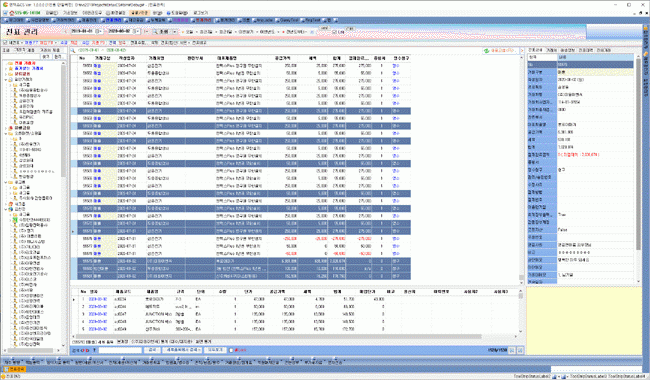Open the orange-highlighted menu bar item
This screenshot has width=650, height=380.
(x=139, y=13)
